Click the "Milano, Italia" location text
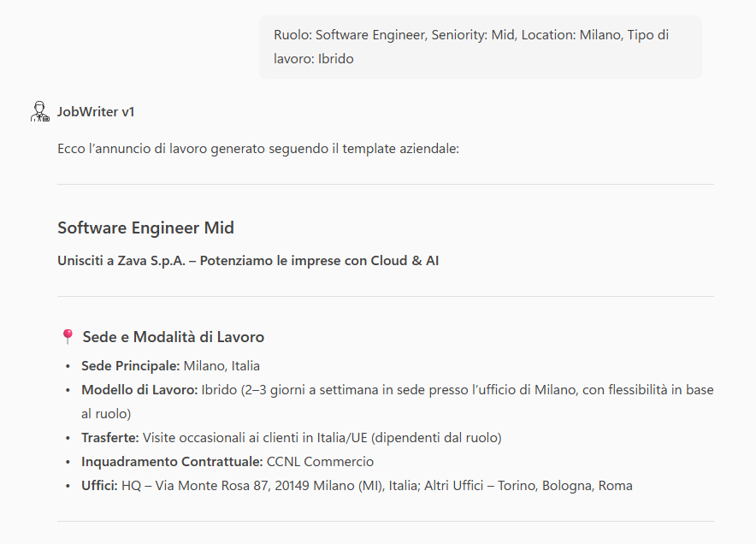 tap(221, 366)
